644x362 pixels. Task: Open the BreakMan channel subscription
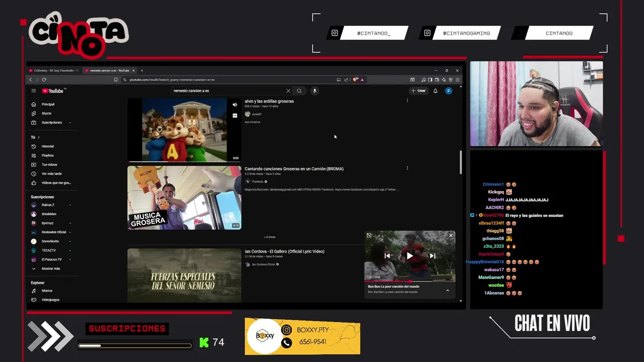click(x=49, y=214)
